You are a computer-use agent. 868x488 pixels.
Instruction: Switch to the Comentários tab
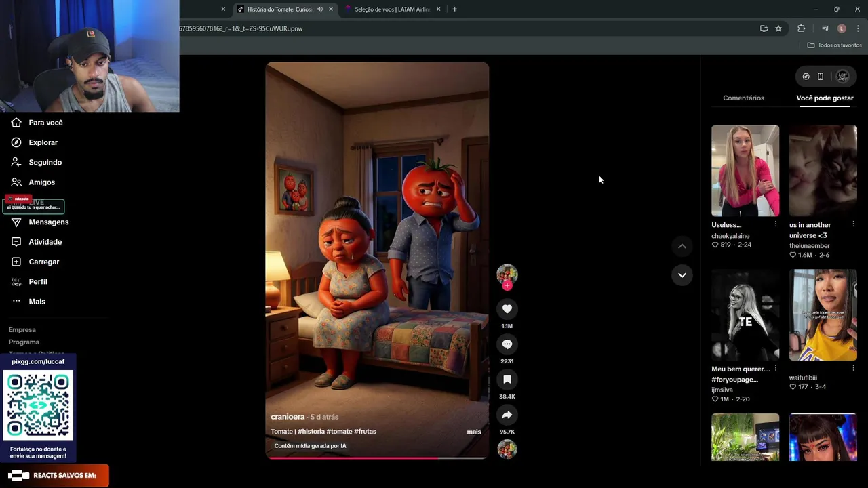tap(743, 98)
